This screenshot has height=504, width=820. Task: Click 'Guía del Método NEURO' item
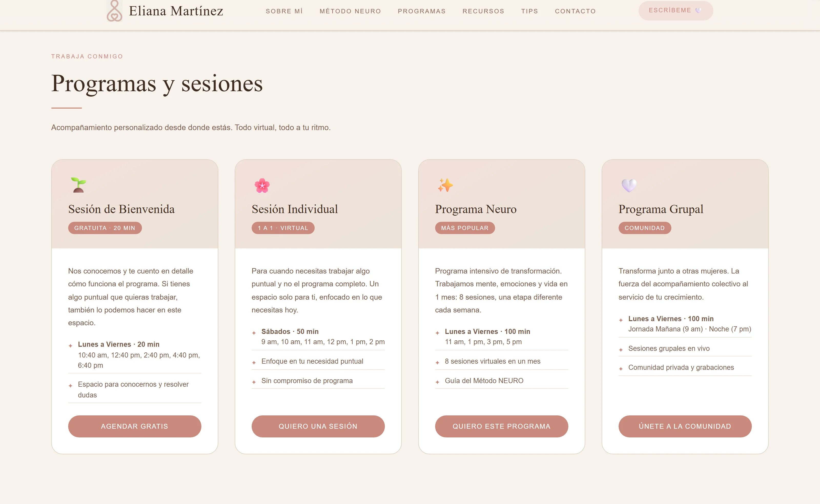tap(484, 381)
